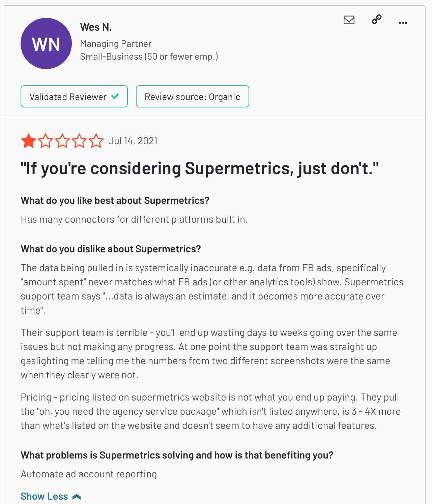Click the Small-Business company size text

(x=149, y=57)
